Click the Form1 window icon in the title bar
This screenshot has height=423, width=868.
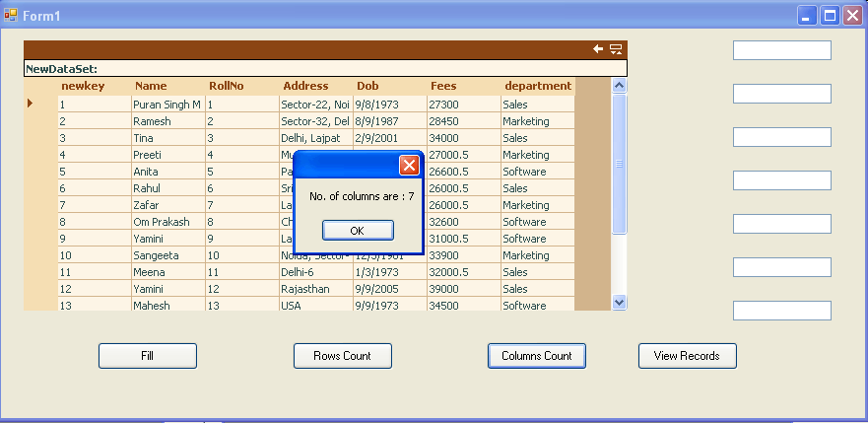pyautogui.click(x=11, y=16)
